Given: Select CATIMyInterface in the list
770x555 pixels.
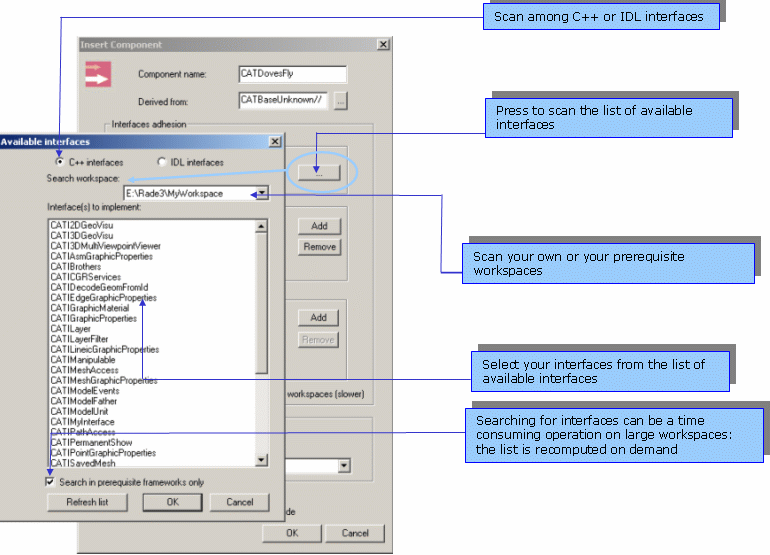Looking at the screenshot, I should click(x=82, y=421).
